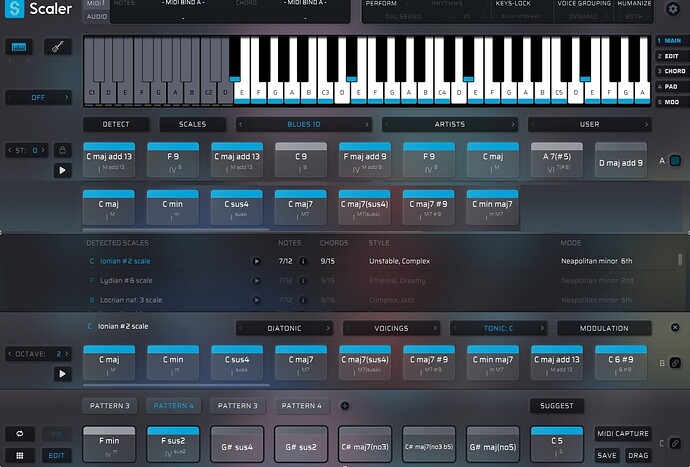Click the SUGGEST button
This screenshot has height=467, width=690.
click(557, 406)
